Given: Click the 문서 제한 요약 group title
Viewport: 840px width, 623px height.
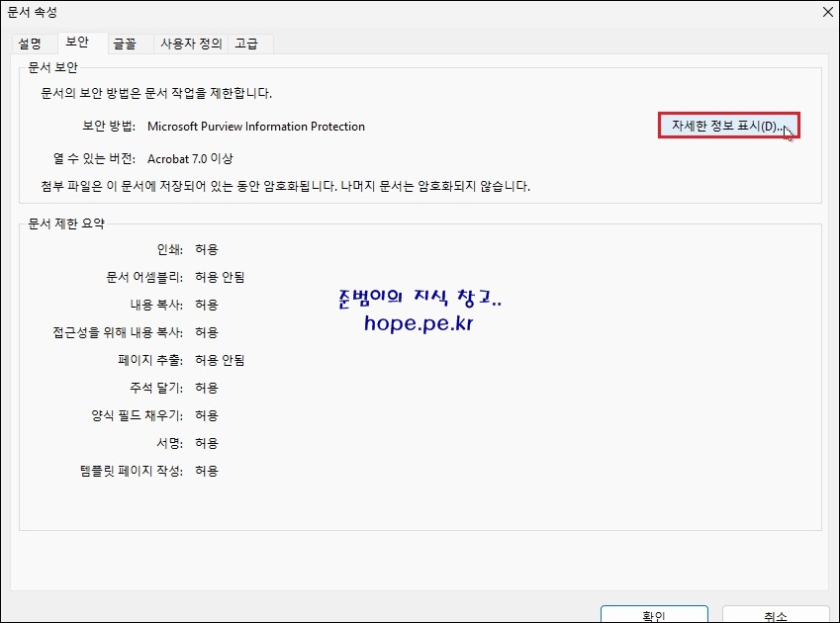Looking at the screenshot, I should [66, 223].
